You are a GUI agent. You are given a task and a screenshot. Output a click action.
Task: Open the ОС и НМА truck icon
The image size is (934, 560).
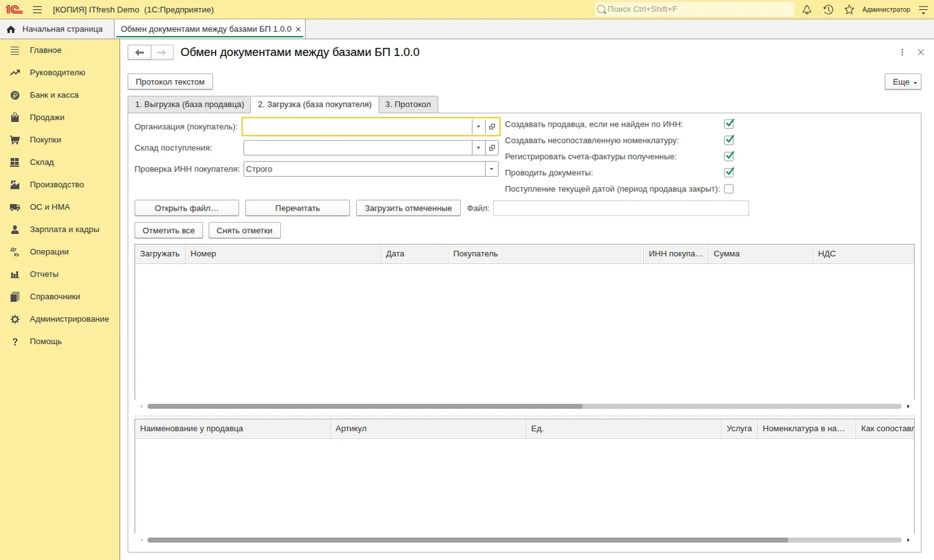pos(15,207)
